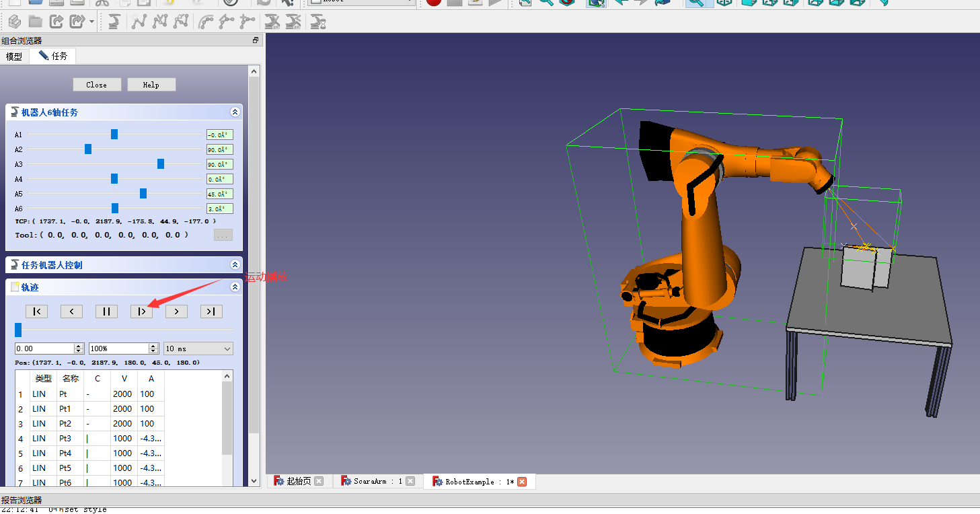Click task panel scrollbar down arrow
The height and width of the screenshot is (514, 980).
click(254, 480)
